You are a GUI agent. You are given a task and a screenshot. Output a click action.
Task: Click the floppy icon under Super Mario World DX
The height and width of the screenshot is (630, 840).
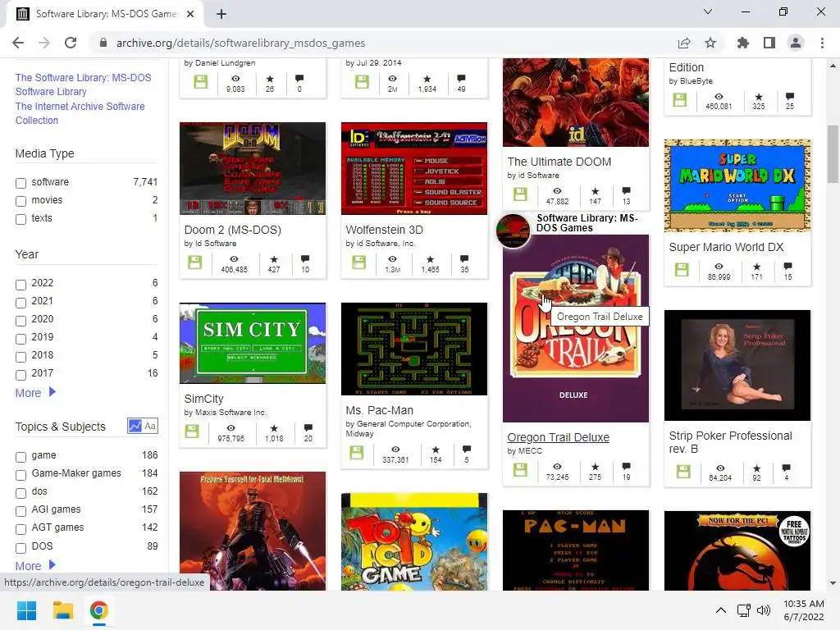682,269
